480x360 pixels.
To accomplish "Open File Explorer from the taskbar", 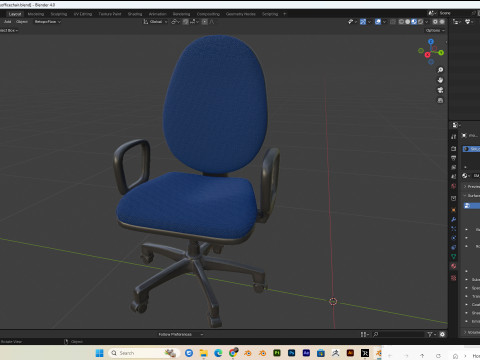I will click(x=204, y=353).
